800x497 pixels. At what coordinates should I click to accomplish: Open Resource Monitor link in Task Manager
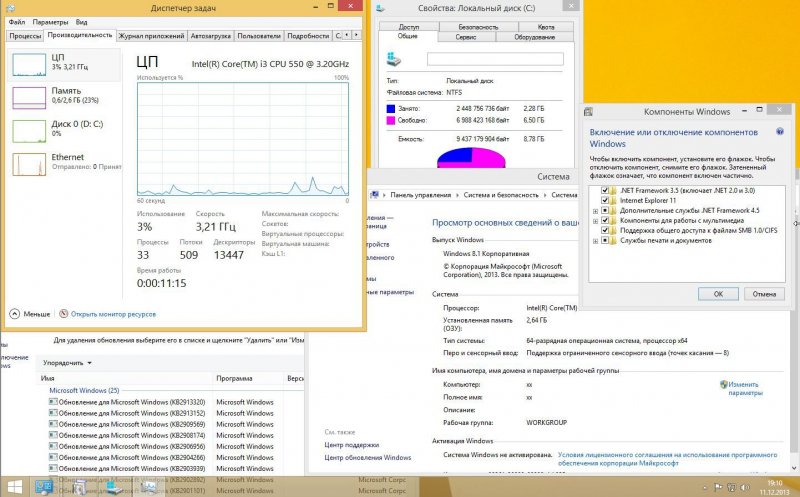[113, 314]
